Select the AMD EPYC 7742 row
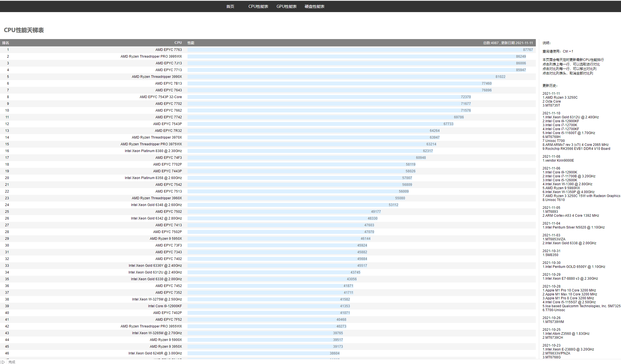Image resolution: width=621 pixels, height=364 pixels. coord(268,117)
